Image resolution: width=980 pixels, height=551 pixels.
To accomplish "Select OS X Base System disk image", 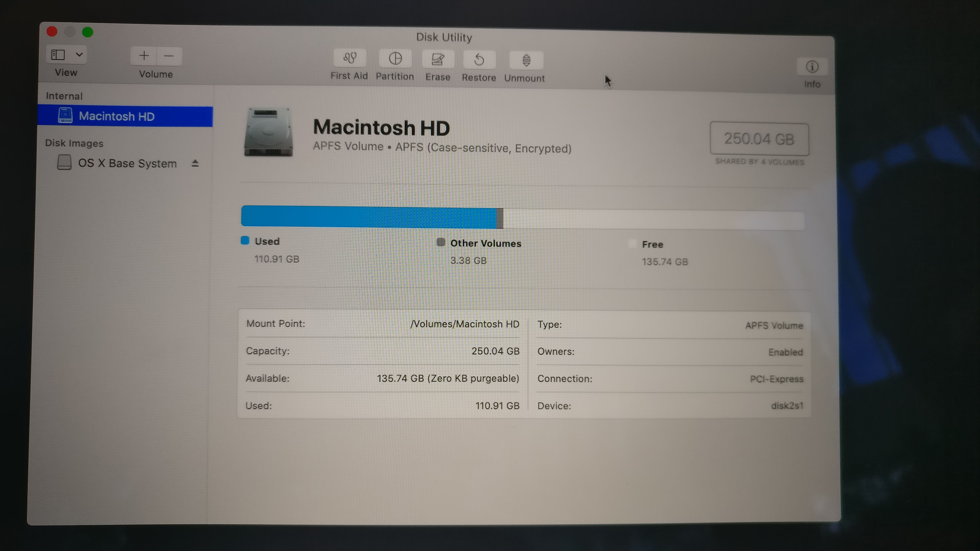I will (127, 163).
